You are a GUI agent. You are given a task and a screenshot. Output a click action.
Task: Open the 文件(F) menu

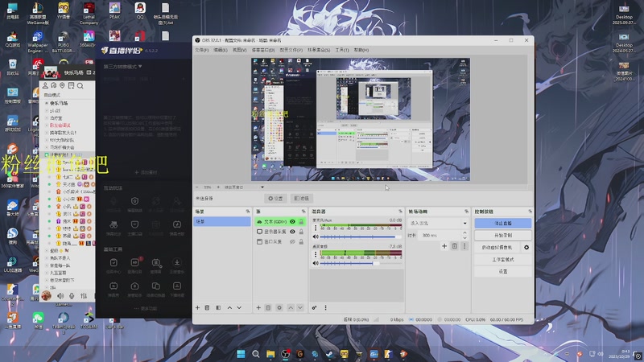pos(201,50)
